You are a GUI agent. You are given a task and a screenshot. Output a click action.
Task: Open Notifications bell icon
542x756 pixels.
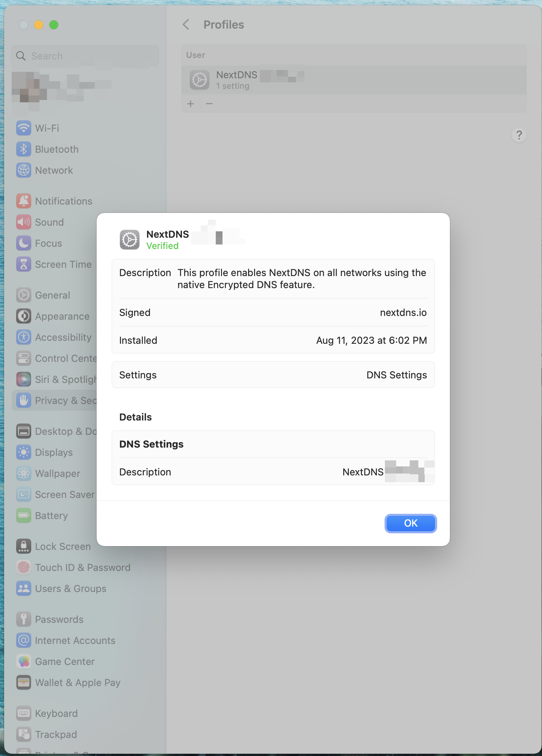coord(24,201)
